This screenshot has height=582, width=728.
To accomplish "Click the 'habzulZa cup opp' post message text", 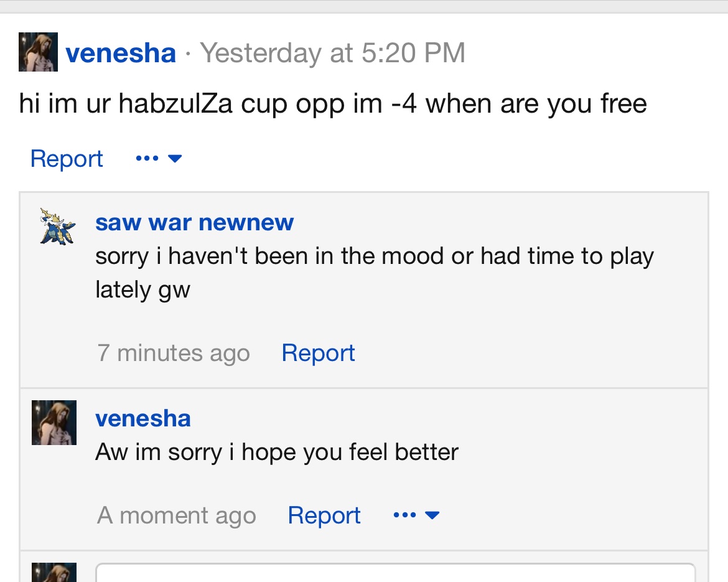I will pos(333,103).
